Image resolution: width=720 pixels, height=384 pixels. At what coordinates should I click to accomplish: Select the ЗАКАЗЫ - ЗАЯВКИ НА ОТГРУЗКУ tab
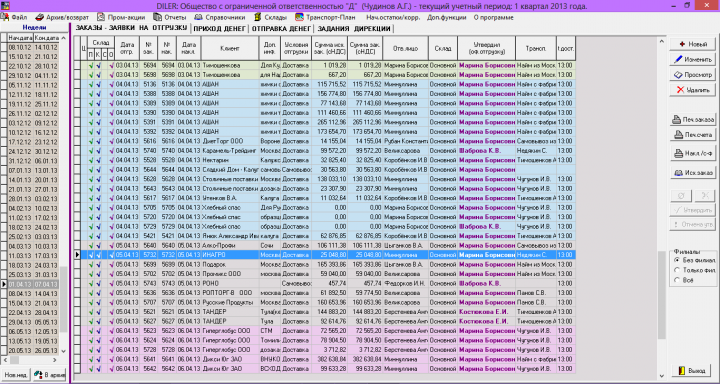[131, 28]
